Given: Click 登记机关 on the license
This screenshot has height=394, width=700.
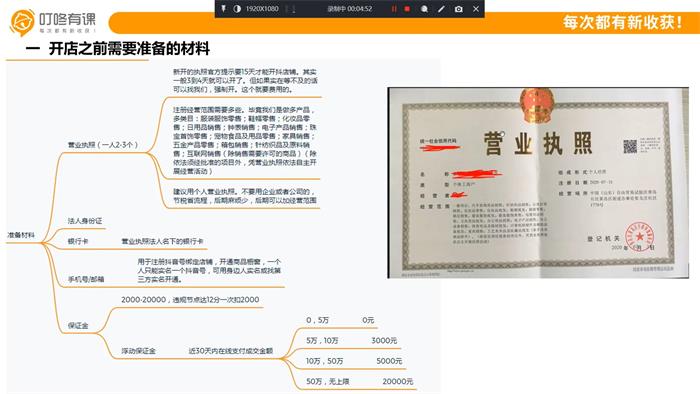Looking at the screenshot, I should (x=603, y=239).
